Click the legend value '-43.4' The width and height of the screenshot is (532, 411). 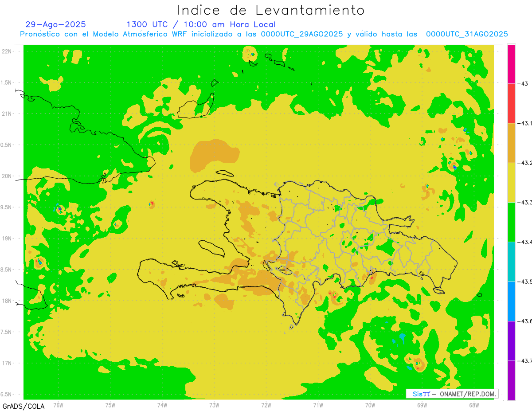525,242
